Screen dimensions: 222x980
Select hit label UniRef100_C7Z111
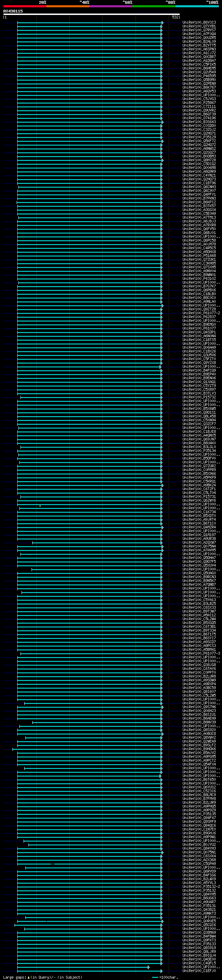tap(199, 106)
